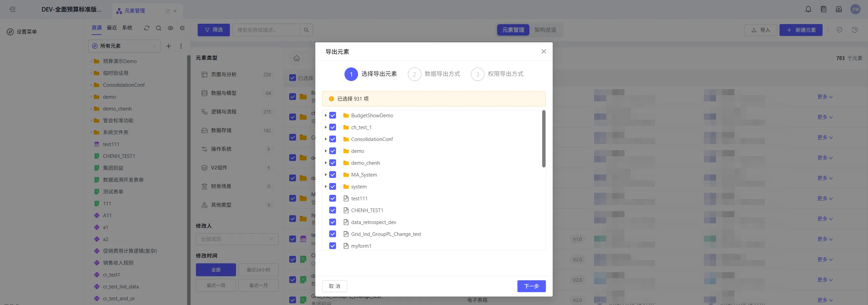The width and height of the screenshot is (868, 305).
Task: Uncheck the BudgetShowDemo folder checkbox
Action: [333, 116]
